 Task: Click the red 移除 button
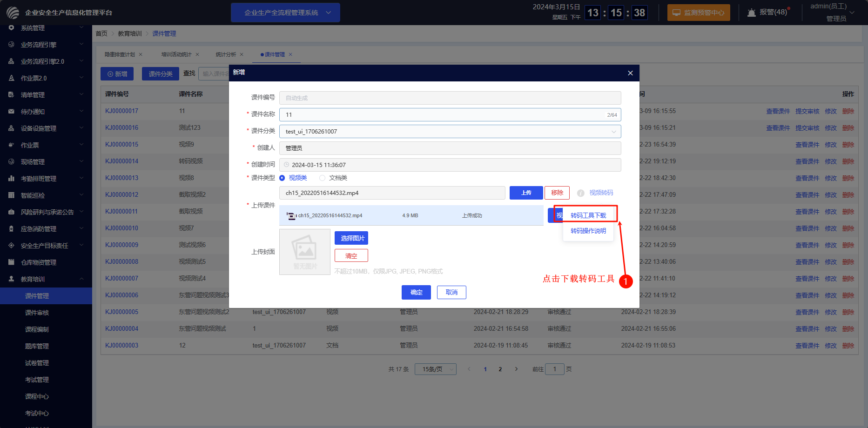557,193
